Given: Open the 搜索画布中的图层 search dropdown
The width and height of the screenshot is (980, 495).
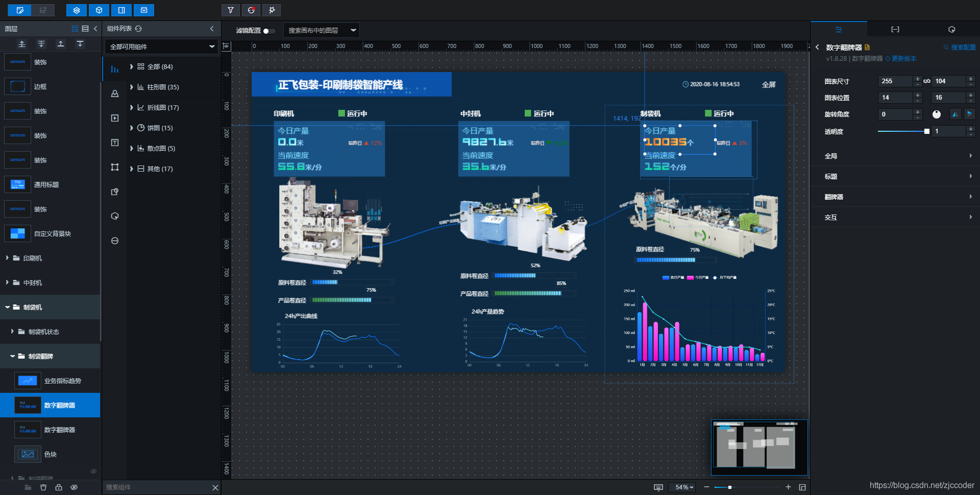Looking at the screenshot, I should tap(322, 31).
